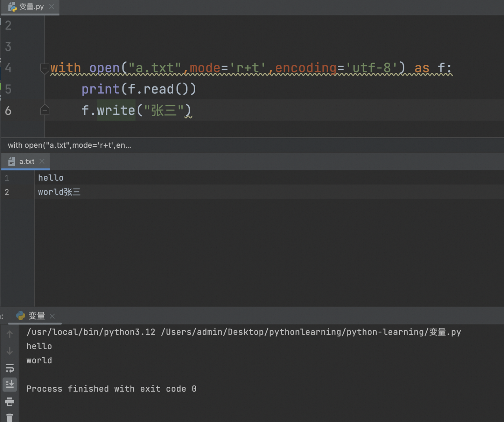
Task: Click the Python logo on the 变量 console tab
Action: pos(21,316)
